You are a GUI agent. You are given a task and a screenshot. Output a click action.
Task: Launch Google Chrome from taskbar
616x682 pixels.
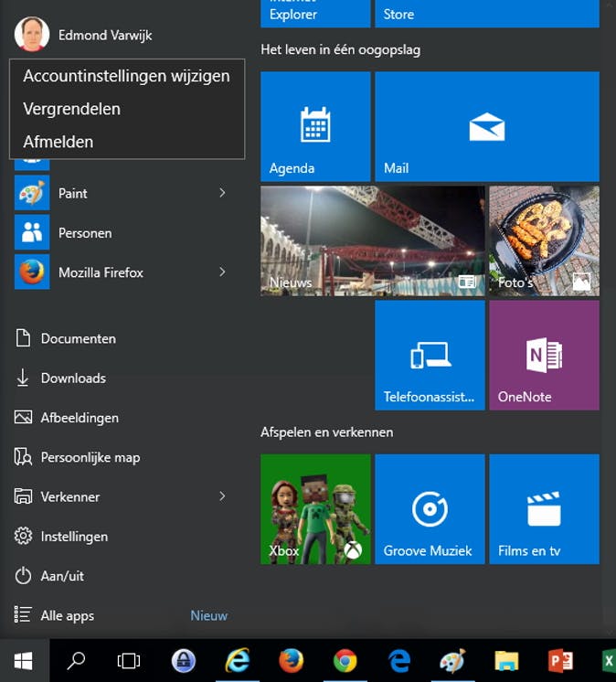click(345, 661)
